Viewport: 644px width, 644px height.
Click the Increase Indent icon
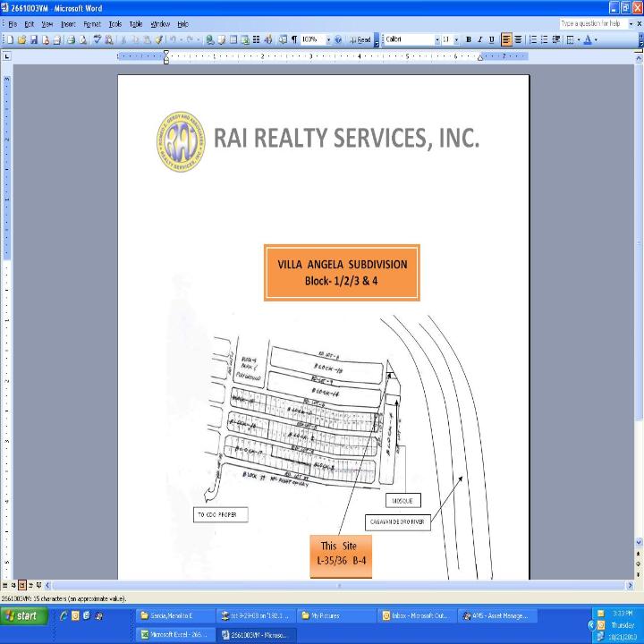[556, 40]
